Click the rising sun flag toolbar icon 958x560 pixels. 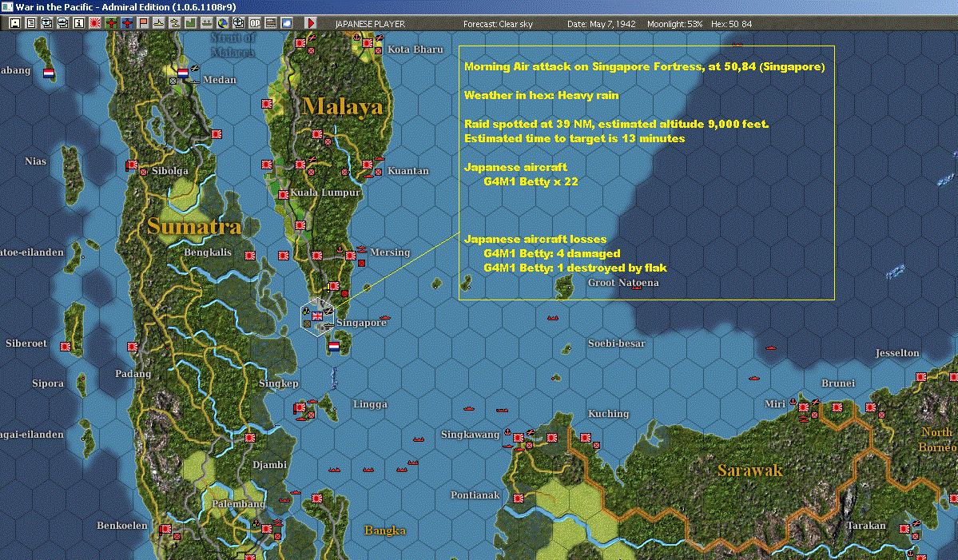pos(95,23)
